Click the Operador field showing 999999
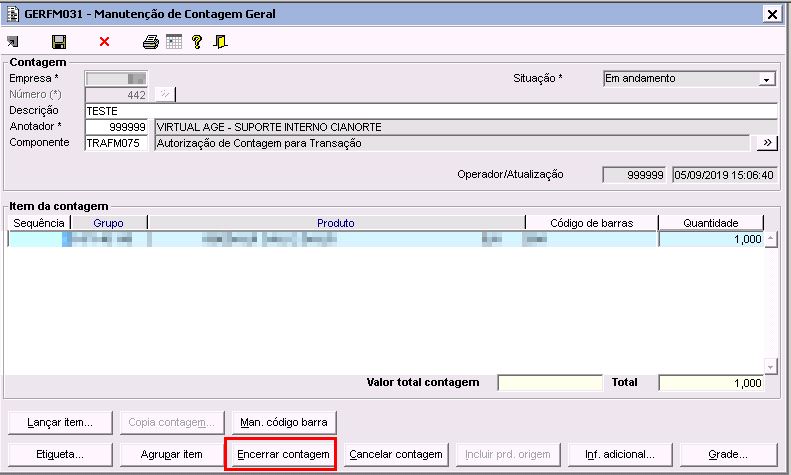Viewport: 791px width, 475px height. [x=634, y=175]
